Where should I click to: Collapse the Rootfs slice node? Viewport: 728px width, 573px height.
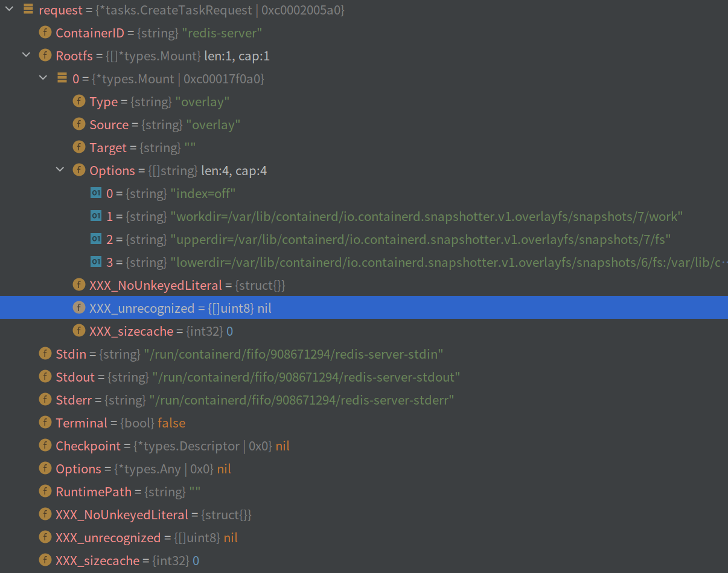[26, 56]
